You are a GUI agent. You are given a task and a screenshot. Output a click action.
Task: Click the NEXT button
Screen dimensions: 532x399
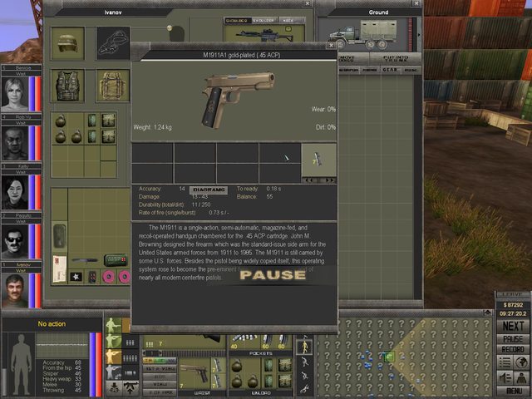[x=513, y=326]
